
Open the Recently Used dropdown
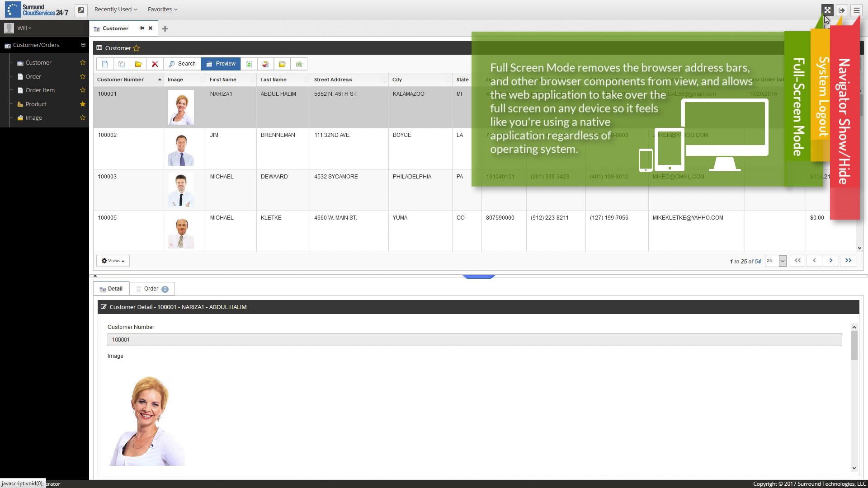coord(115,9)
